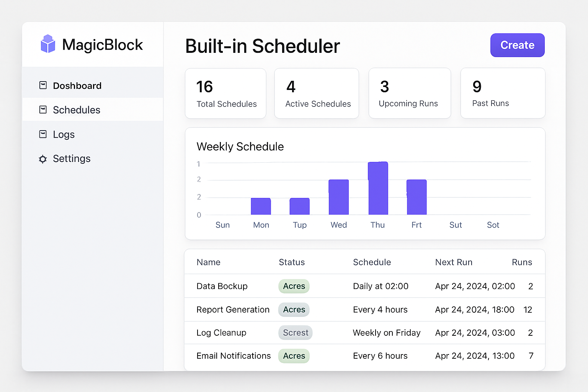
Task: Sort by the Next Run column header
Action: pos(454,262)
